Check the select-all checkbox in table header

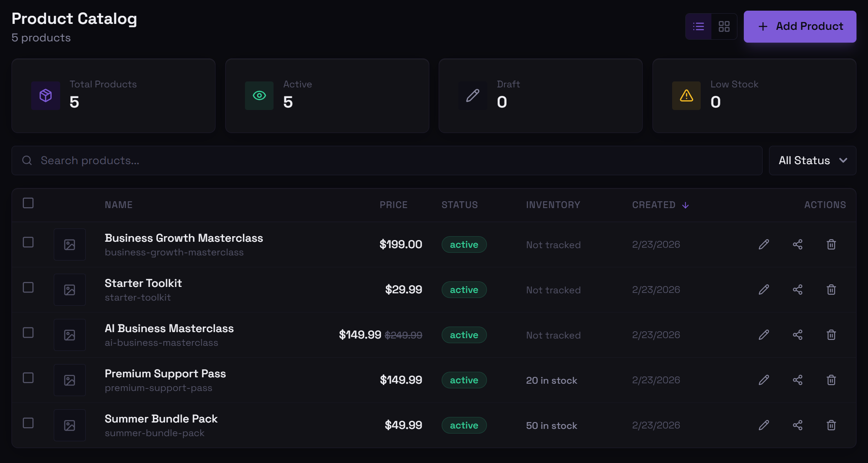click(28, 203)
